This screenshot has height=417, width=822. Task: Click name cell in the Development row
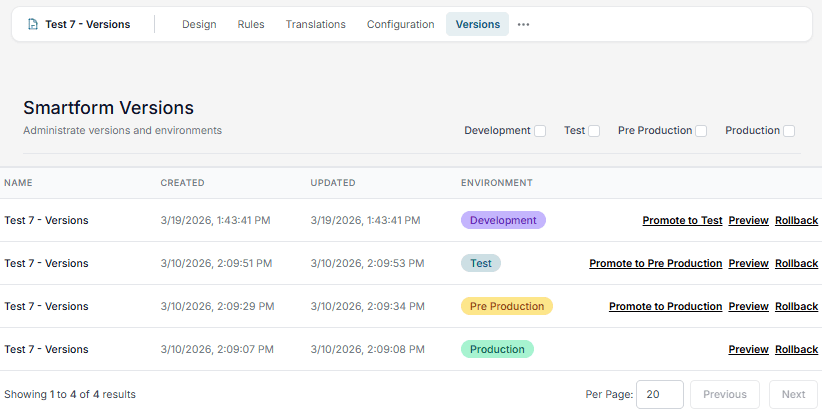pyautogui.click(x=46, y=220)
